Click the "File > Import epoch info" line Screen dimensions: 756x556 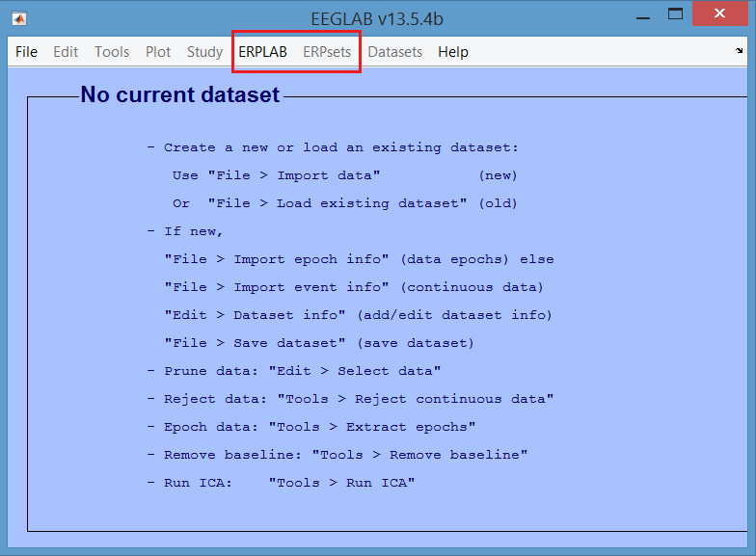[359, 259]
